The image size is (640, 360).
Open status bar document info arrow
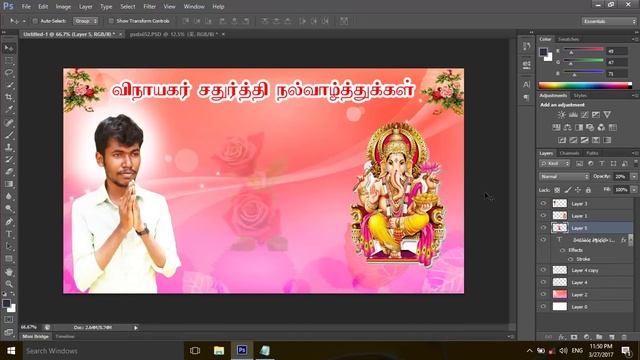click(x=136, y=328)
